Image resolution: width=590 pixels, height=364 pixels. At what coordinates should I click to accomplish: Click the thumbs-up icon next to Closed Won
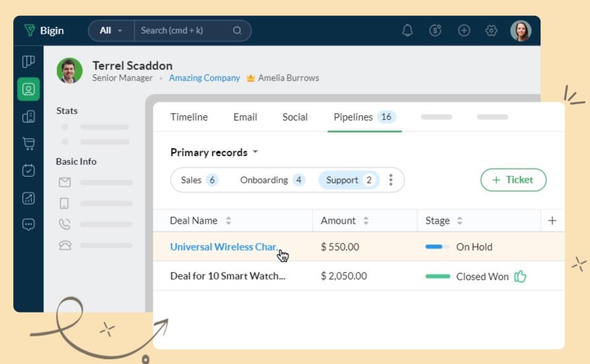[520, 276]
